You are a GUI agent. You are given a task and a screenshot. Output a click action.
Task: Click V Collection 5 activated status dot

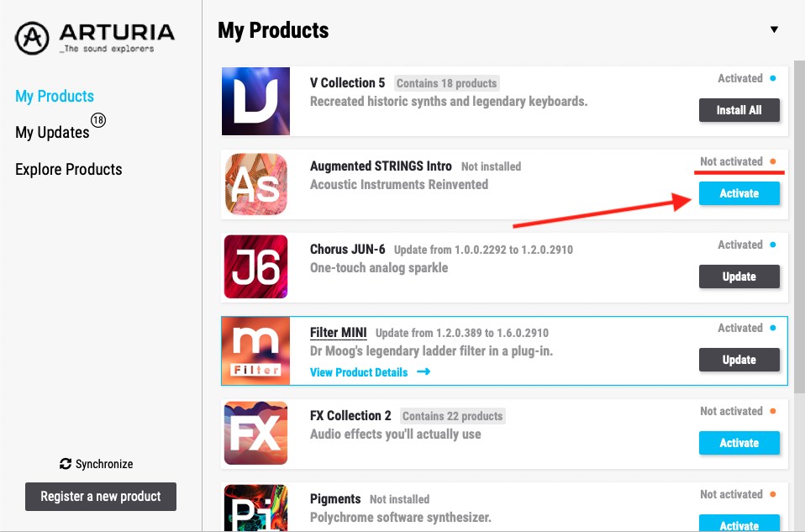click(773, 78)
